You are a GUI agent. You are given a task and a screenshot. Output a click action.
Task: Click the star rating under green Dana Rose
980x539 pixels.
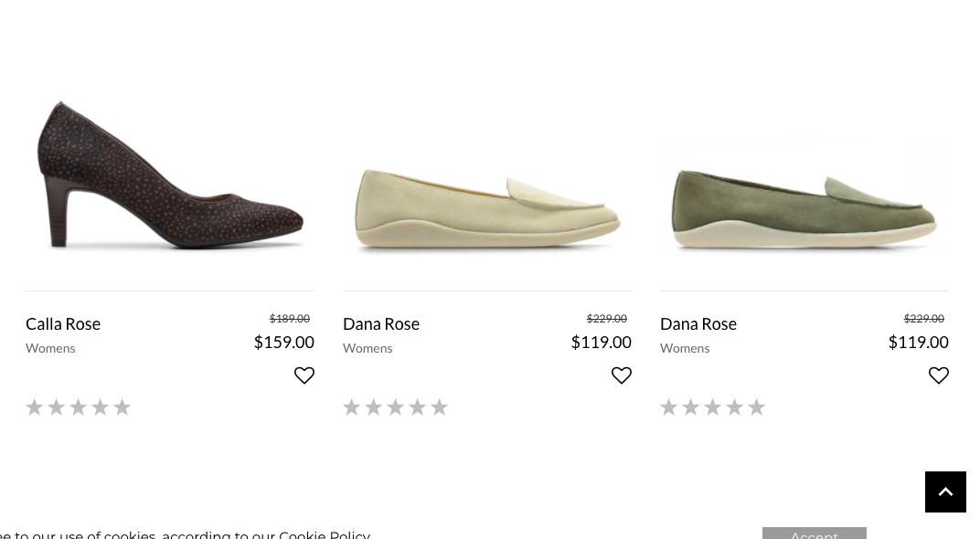(713, 407)
